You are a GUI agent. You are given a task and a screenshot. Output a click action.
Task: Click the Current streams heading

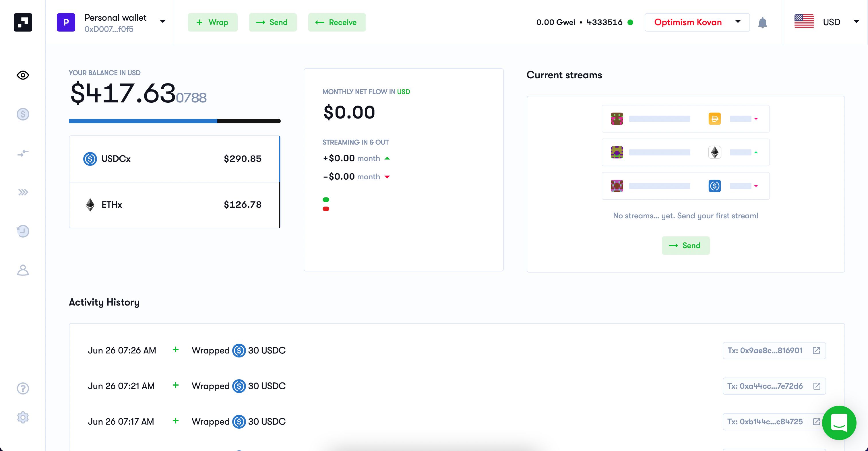tap(564, 75)
